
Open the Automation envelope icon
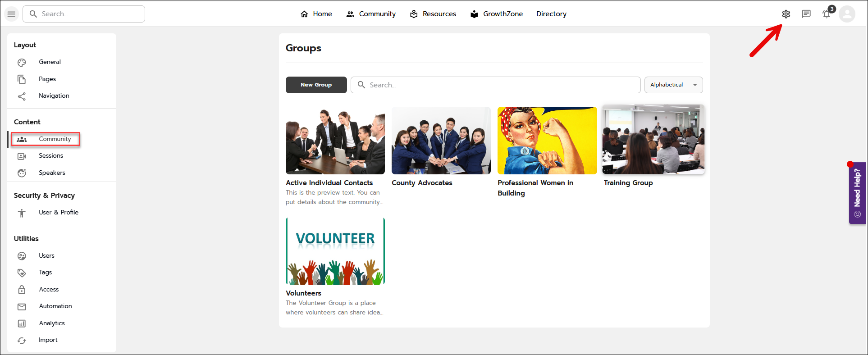(x=22, y=307)
